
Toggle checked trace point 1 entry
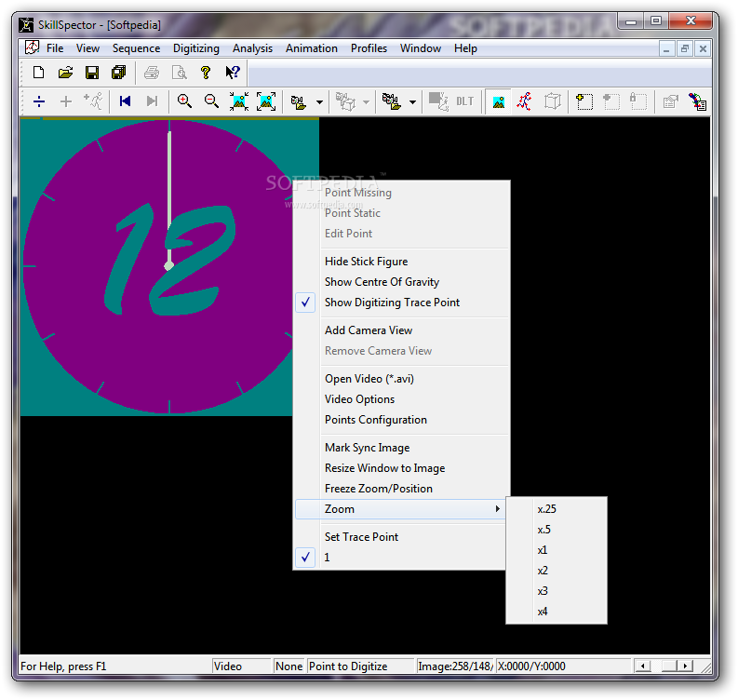(400, 558)
